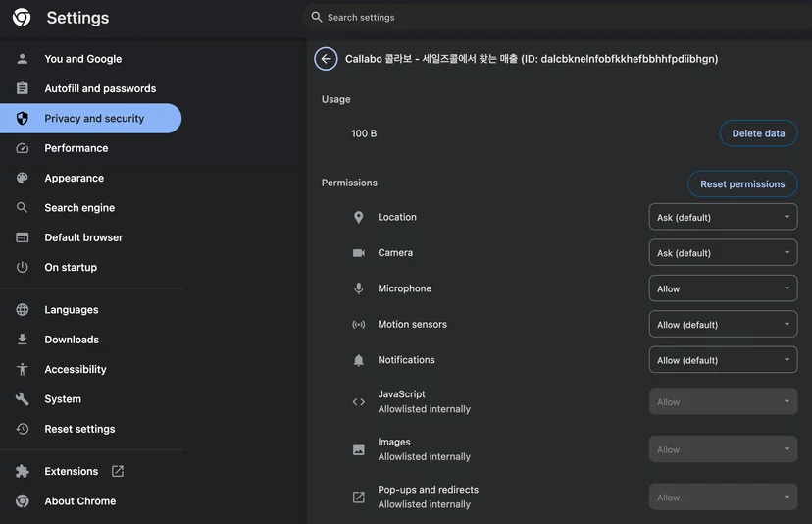Click the browser window icon for Default browser
The image size is (812, 524).
coord(23,237)
